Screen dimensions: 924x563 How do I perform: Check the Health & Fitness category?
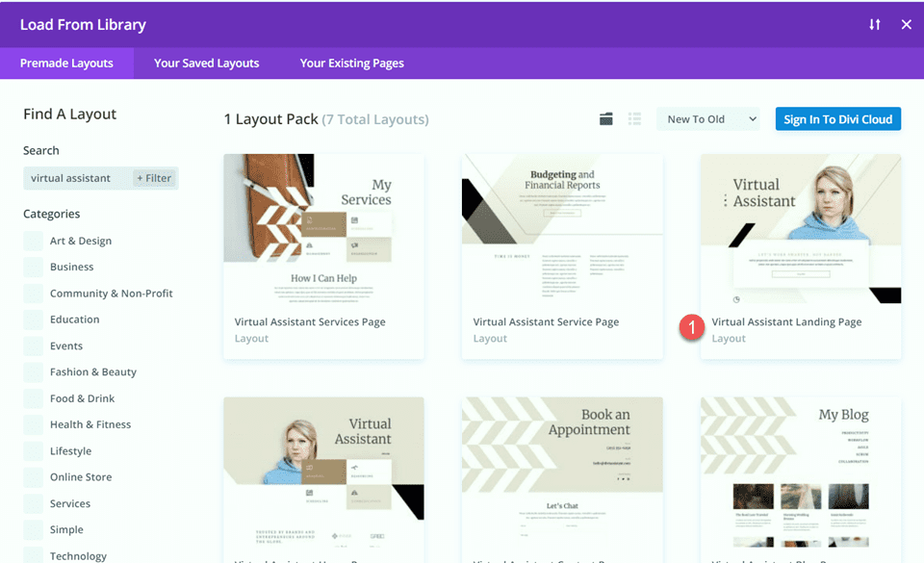tap(33, 424)
